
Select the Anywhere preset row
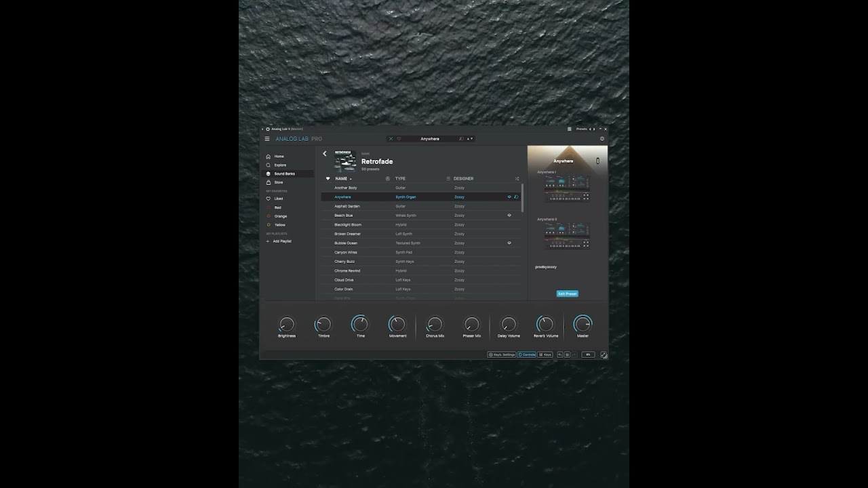(x=420, y=197)
